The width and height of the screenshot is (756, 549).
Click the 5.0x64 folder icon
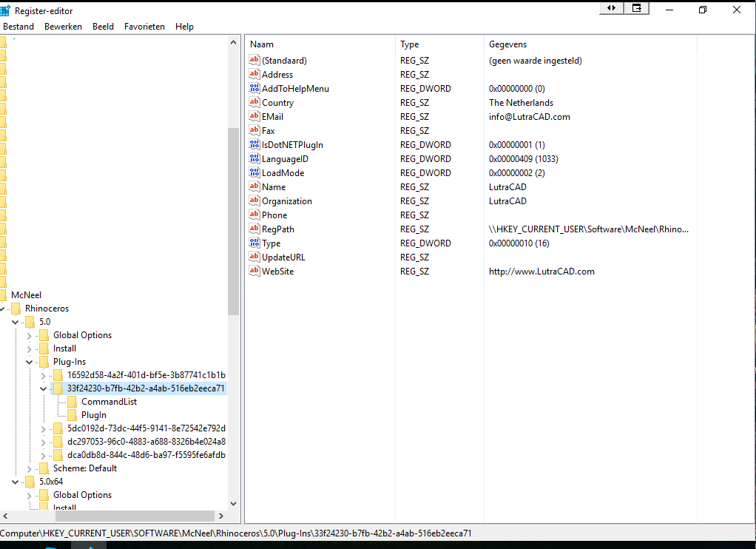click(30, 482)
